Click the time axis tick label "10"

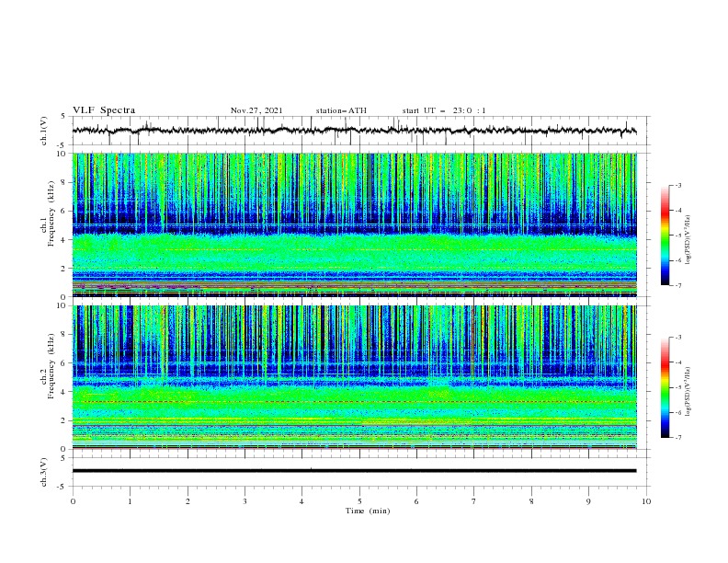[x=646, y=501]
